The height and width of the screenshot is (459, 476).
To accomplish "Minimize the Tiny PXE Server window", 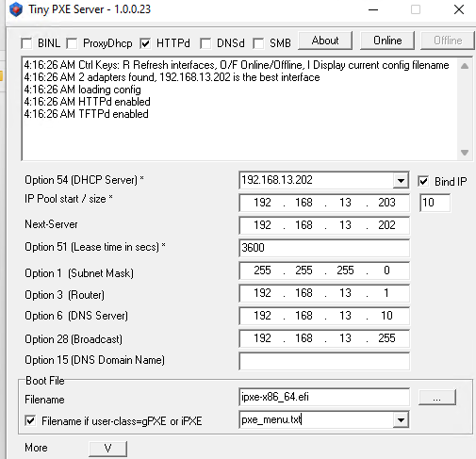I will click(x=373, y=10).
